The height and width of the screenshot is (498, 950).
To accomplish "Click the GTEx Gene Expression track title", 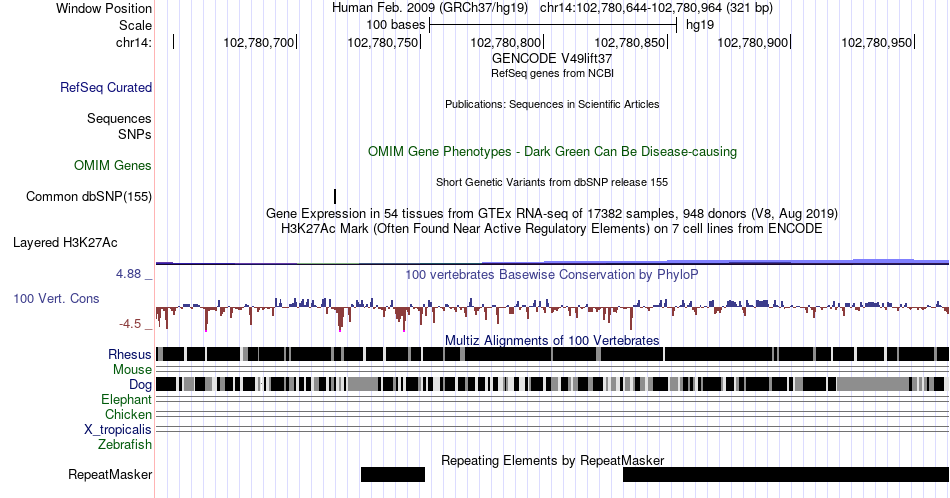I will click(x=552, y=213).
